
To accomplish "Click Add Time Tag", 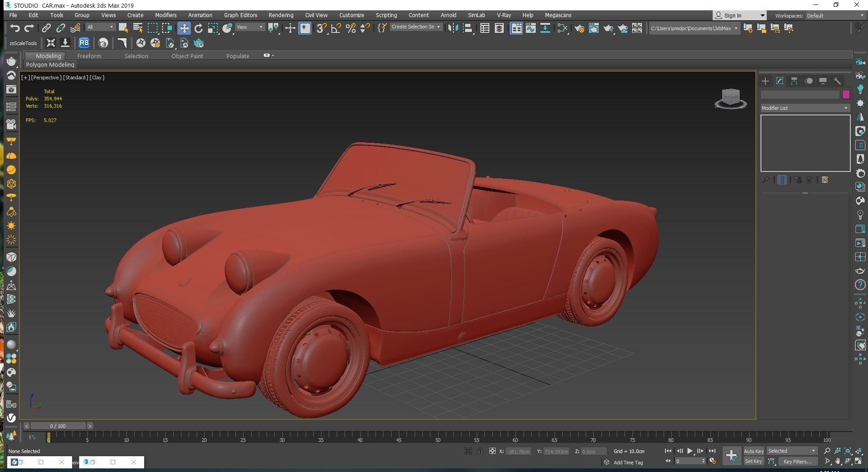I will point(628,463).
